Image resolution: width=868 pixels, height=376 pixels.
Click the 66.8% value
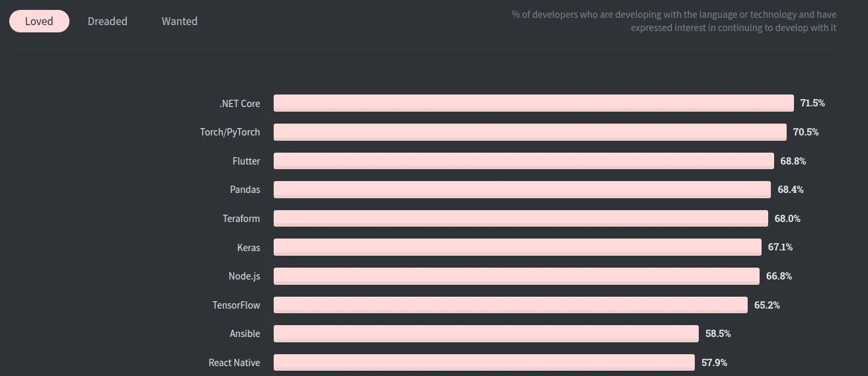779,276
